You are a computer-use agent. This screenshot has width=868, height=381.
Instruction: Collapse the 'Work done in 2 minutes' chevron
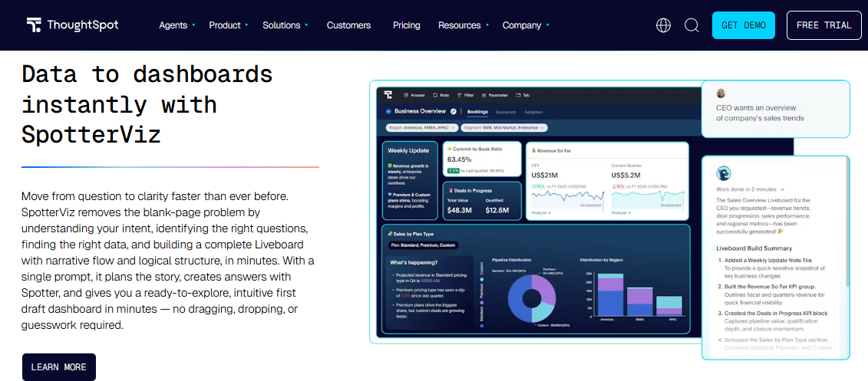tap(783, 189)
